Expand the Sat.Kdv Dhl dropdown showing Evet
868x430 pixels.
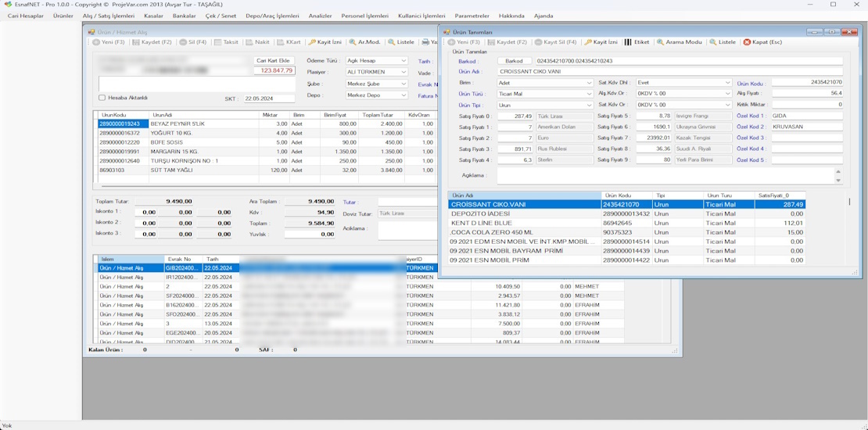point(683,82)
